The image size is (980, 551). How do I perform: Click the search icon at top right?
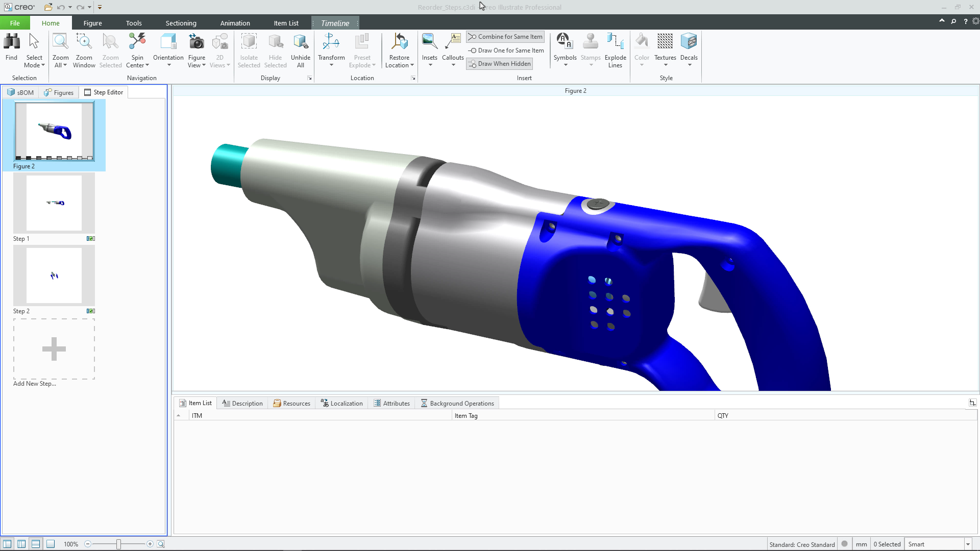[953, 21]
